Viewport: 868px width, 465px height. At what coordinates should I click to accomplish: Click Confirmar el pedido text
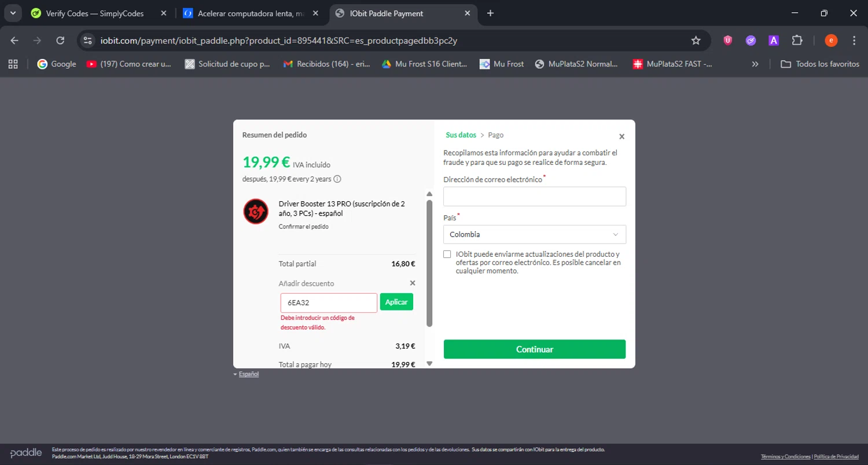[x=304, y=227]
